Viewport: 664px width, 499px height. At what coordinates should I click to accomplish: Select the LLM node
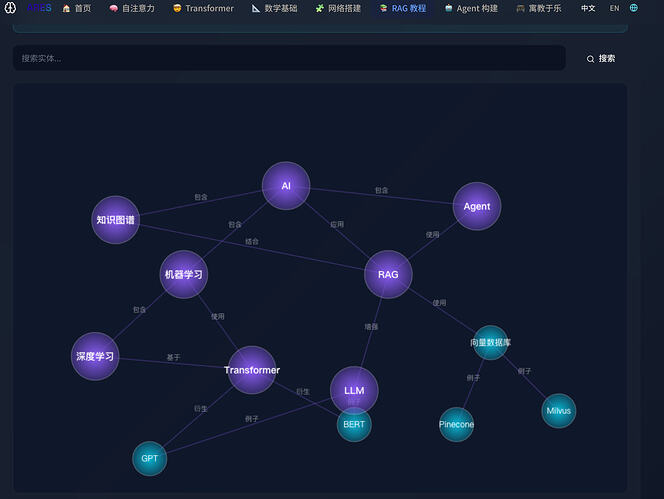[x=354, y=389]
